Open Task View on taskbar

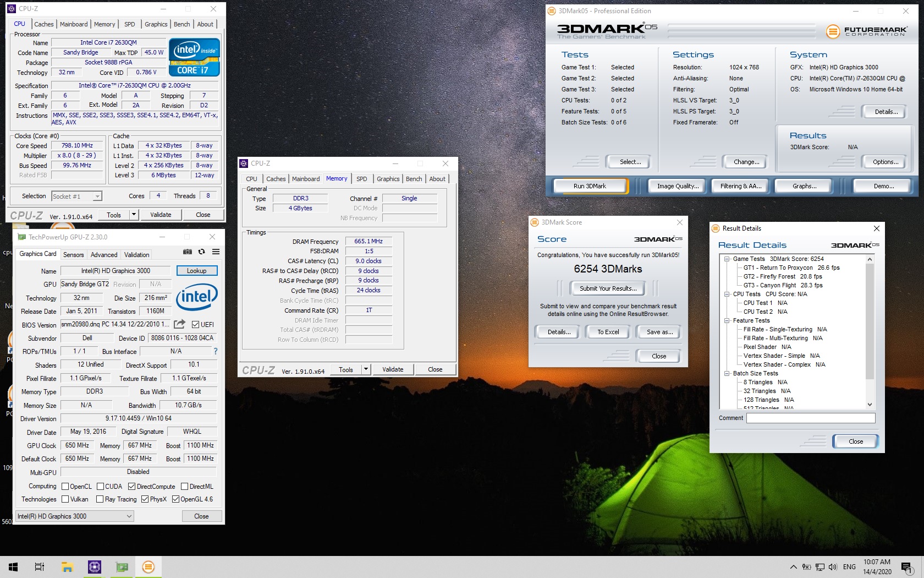(x=40, y=567)
